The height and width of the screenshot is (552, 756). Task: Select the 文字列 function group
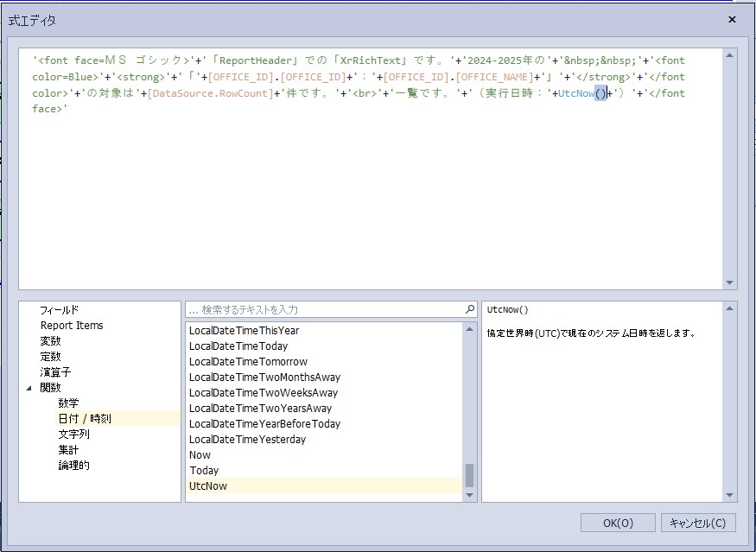point(73,435)
